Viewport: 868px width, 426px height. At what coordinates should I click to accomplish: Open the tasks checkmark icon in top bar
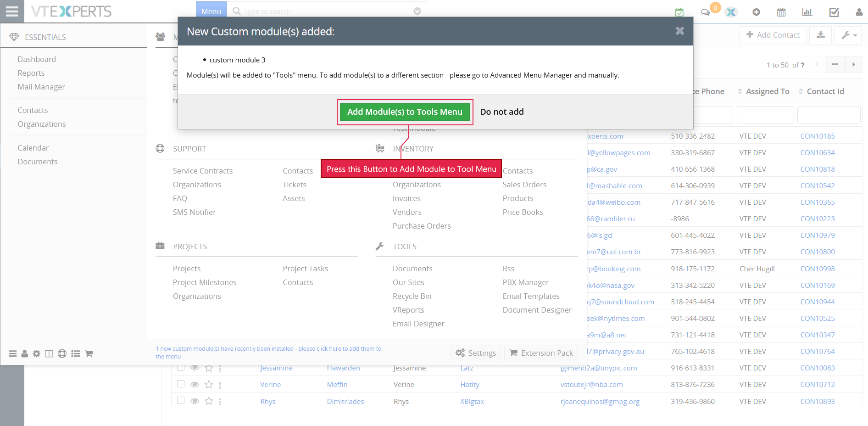(834, 12)
